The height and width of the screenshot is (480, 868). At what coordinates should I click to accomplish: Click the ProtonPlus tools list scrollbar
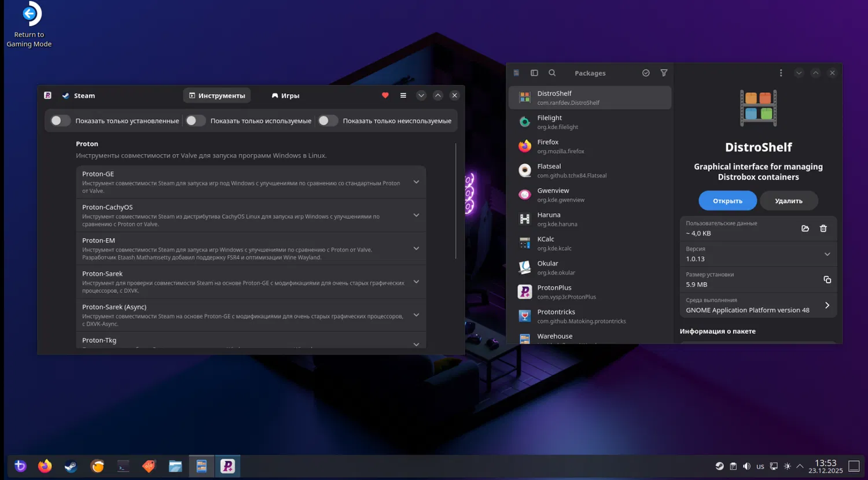point(456,201)
